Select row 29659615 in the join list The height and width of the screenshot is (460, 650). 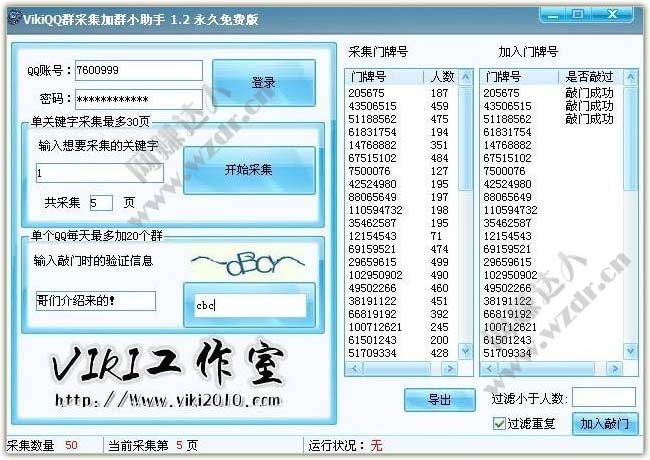552,262
